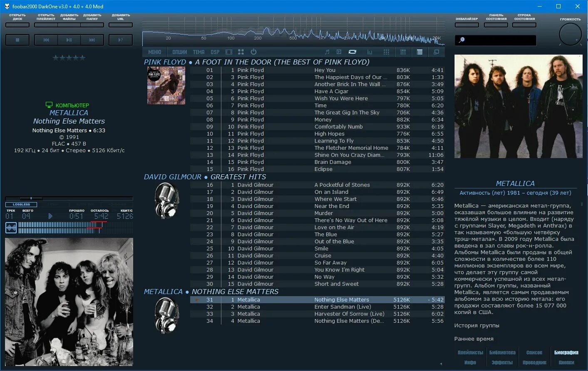Image resolution: width=588 pixels, height=371 pixels.
Task: Click the spectrum bars icon
Action: [370, 52]
